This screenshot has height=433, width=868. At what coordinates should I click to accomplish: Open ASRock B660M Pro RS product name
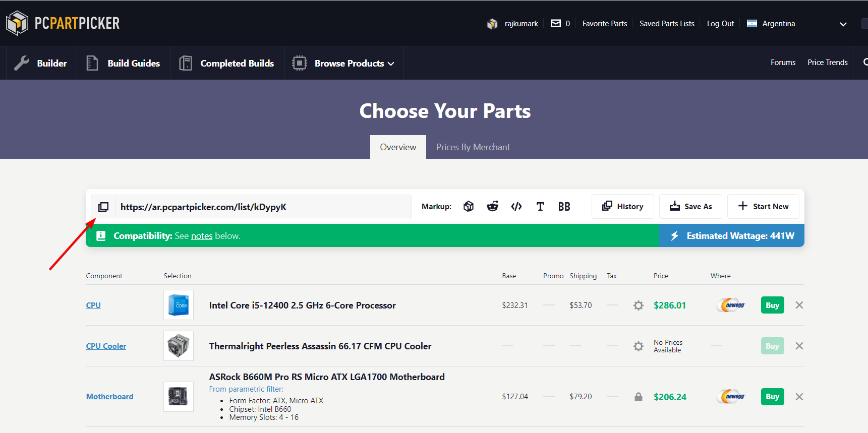[327, 377]
